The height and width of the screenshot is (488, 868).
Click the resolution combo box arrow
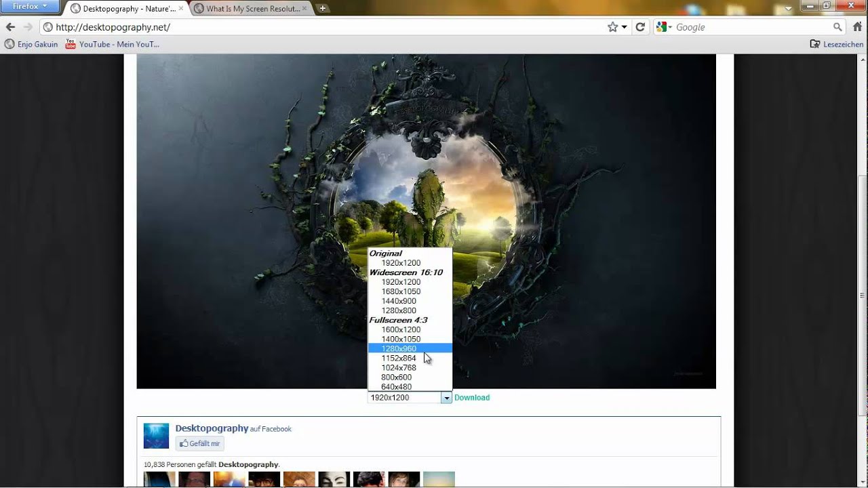click(446, 398)
